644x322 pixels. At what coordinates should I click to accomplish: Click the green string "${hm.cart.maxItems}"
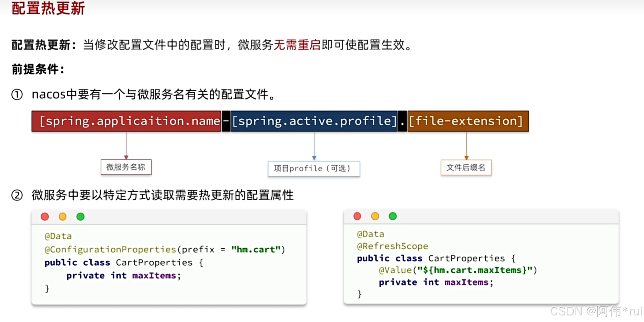[x=475, y=270]
